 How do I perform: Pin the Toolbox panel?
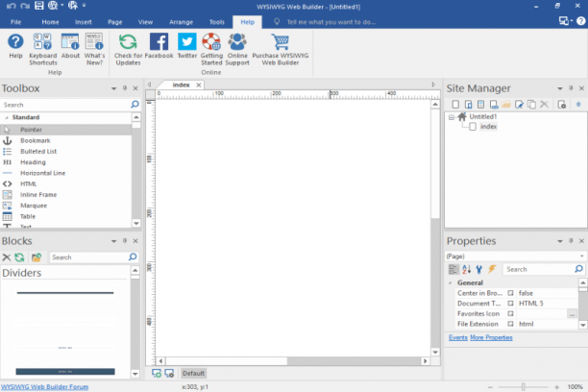tap(125, 88)
